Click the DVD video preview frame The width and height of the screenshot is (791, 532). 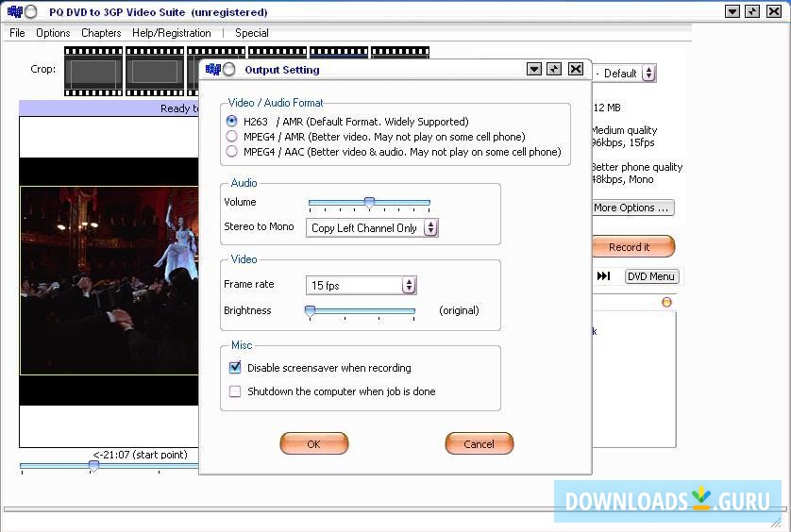(x=109, y=280)
